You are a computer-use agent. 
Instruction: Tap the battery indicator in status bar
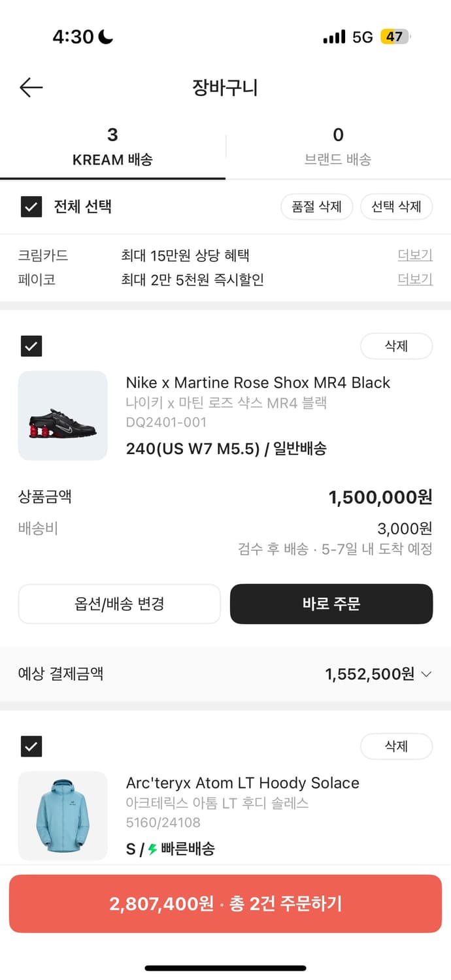(395, 37)
